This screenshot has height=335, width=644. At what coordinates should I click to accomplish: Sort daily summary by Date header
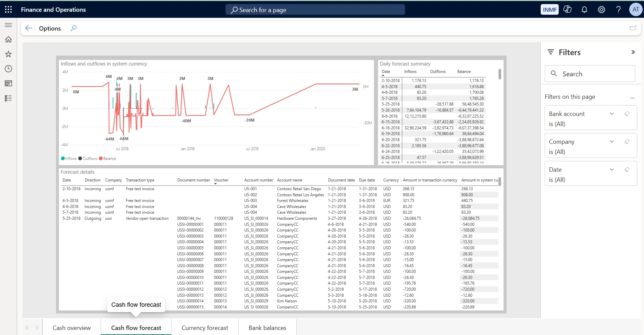[x=386, y=72]
